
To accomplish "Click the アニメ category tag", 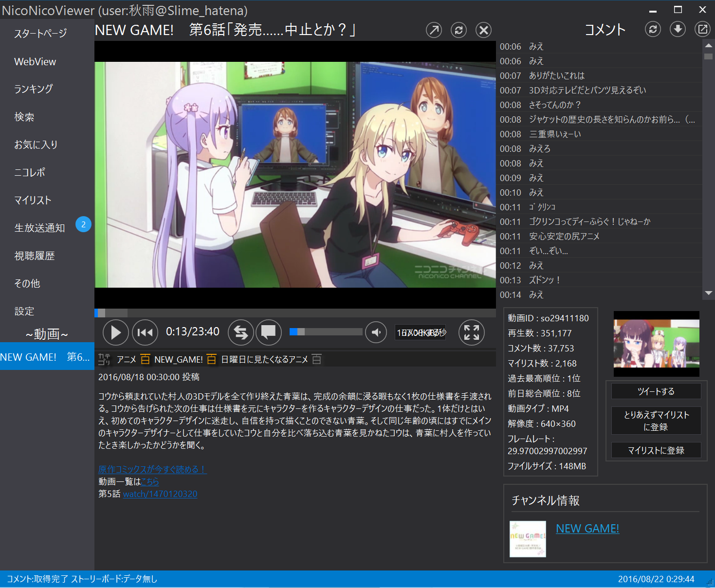I will click(127, 359).
